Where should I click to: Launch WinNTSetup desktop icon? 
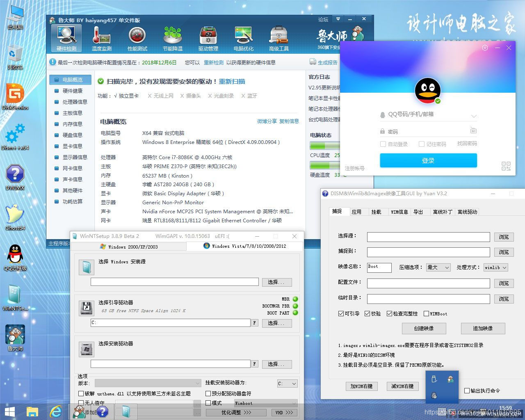[15, 298]
